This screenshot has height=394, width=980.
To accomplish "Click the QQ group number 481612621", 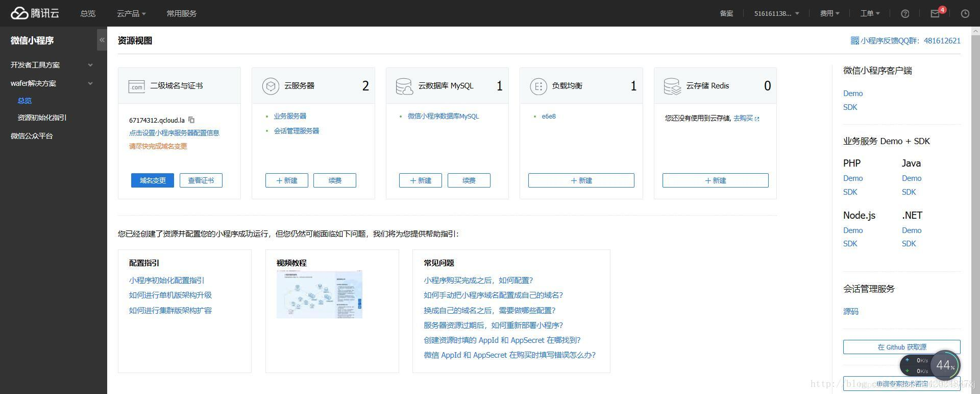I will pyautogui.click(x=942, y=40).
